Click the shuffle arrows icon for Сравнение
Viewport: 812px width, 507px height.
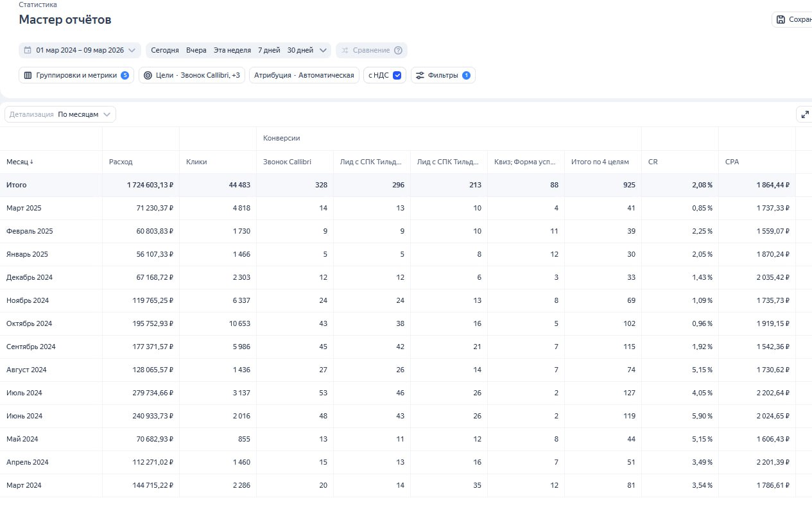pyautogui.click(x=345, y=50)
